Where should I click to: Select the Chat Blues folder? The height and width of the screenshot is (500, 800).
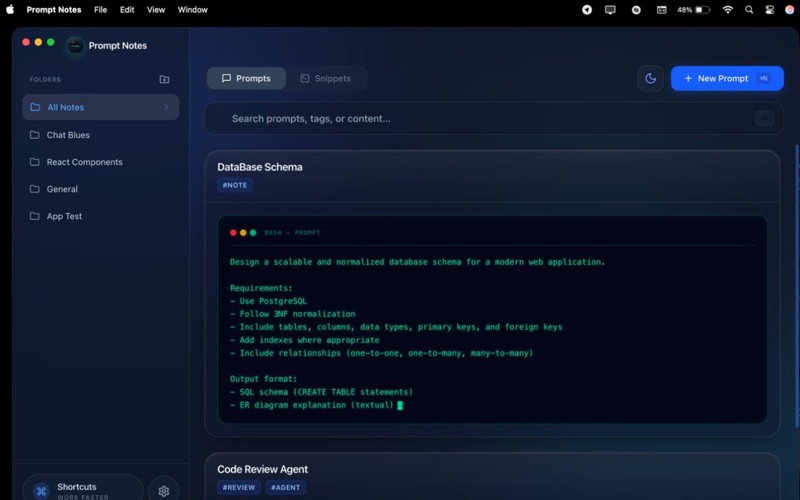101,135
